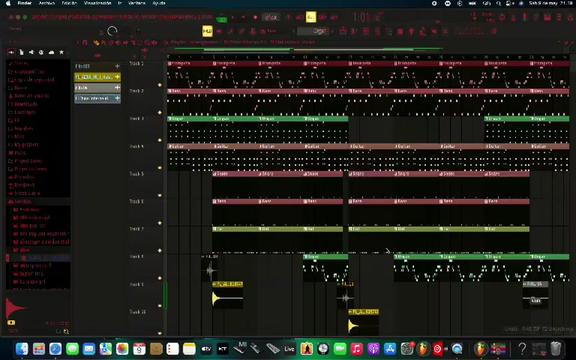Click the red record button in transport
Screen dimensions: 576x360
click(x=255, y=17)
